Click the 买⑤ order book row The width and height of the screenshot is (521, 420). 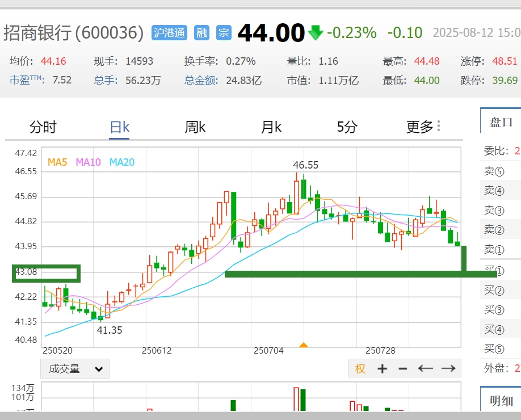pyautogui.click(x=501, y=349)
